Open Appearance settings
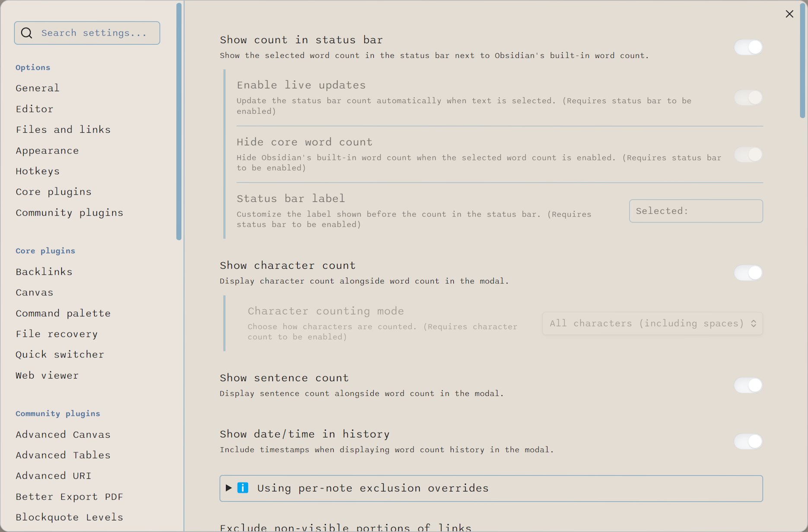This screenshot has width=808, height=532. [x=47, y=150]
